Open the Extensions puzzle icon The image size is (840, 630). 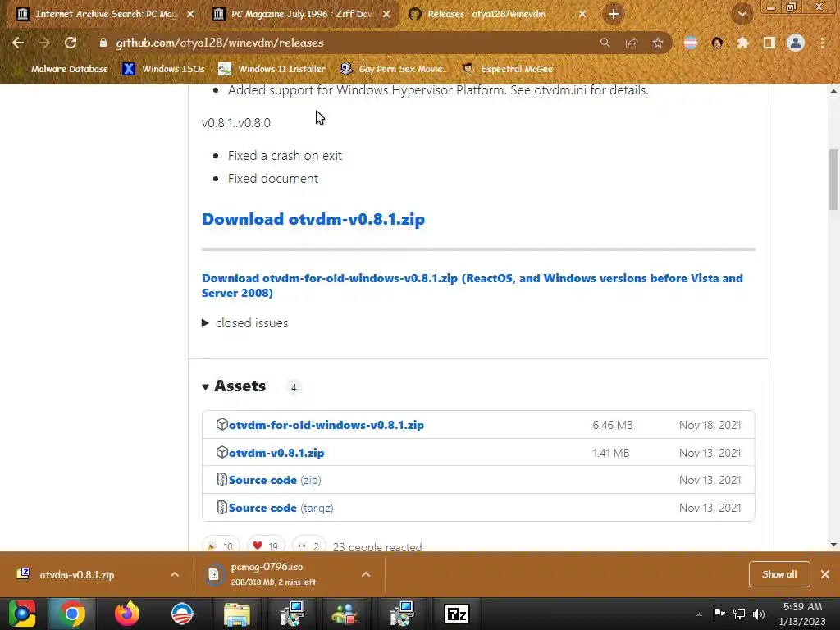(743, 43)
